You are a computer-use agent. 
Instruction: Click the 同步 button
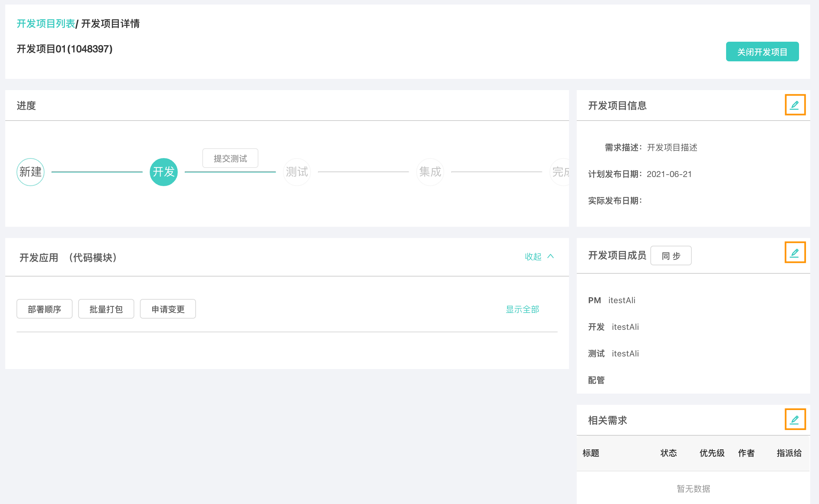tap(671, 256)
